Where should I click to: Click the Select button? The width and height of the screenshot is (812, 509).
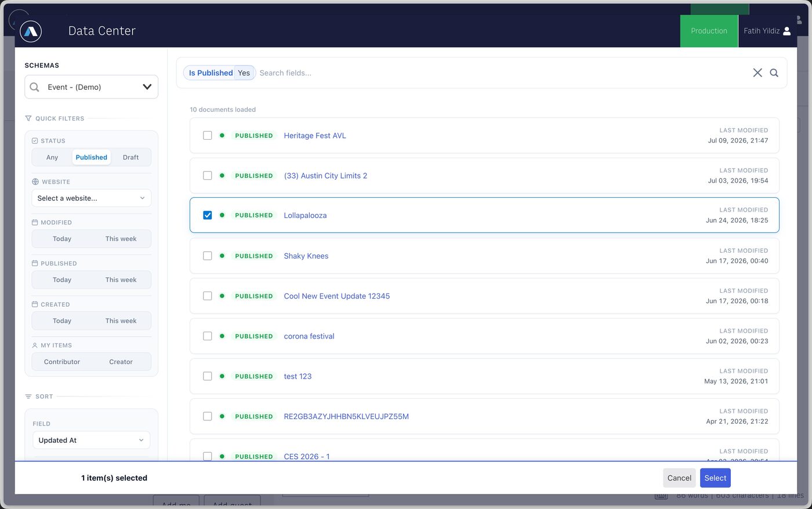tap(715, 478)
